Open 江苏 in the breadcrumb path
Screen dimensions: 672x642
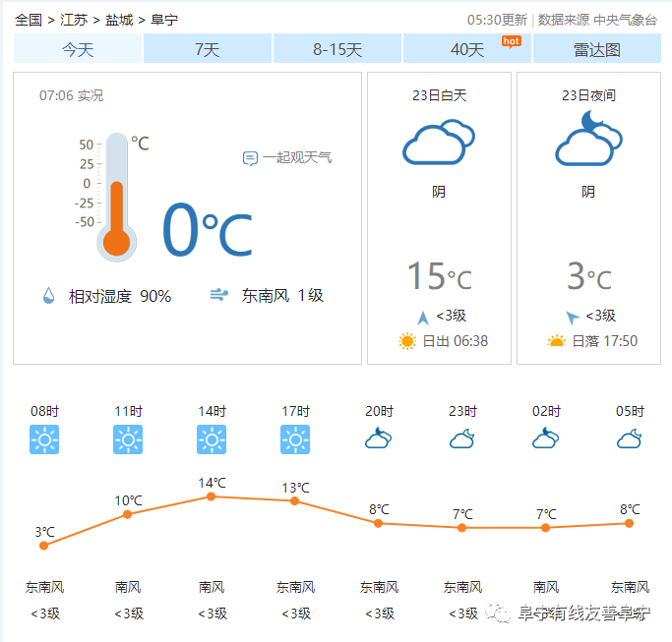74,20
